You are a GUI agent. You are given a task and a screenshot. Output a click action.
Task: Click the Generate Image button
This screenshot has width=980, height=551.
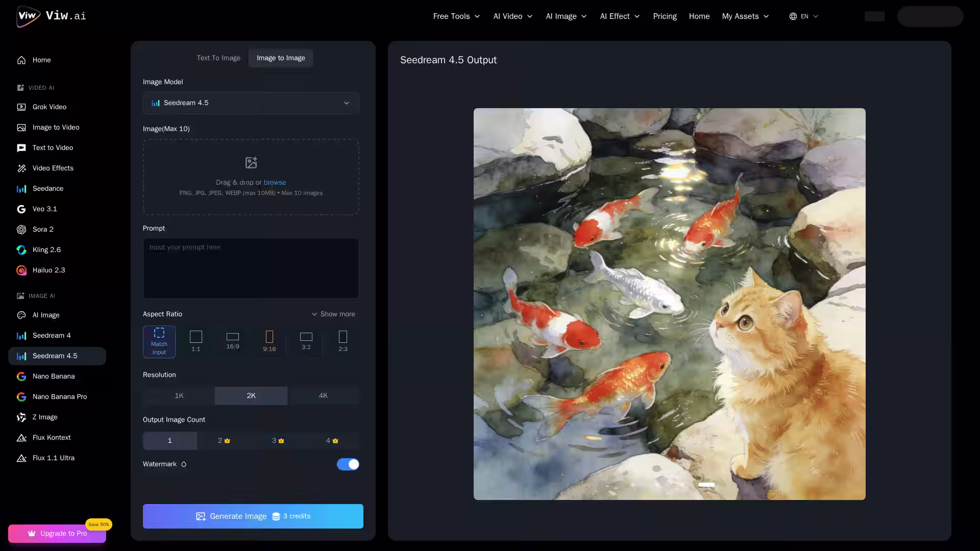(x=253, y=516)
